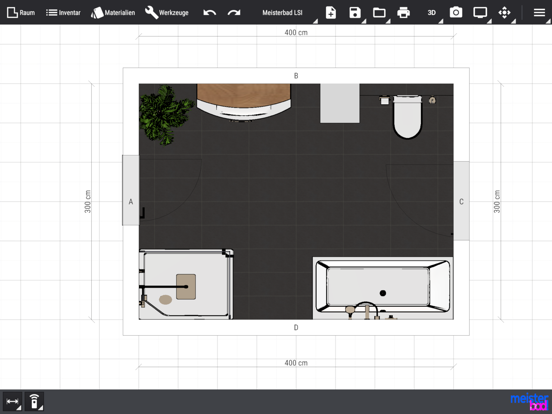552x414 pixels.
Task: Select the corner shower cabin
Action: coord(186,284)
